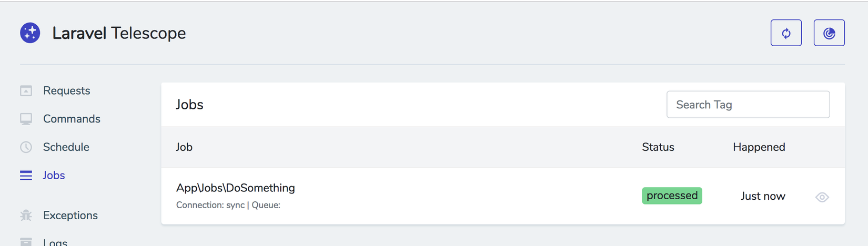This screenshot has height=246, width=868.
Task: Open the Requests menu item
Action: click(66, 91)
